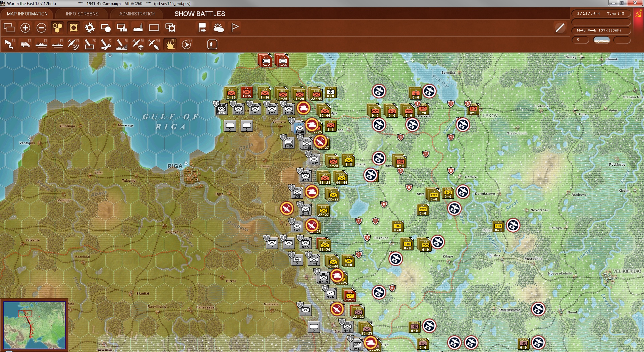Screen dimensions: 644x352
Task: Click the Soviet hammer and sickle flag
Action: tap(638, 14)
